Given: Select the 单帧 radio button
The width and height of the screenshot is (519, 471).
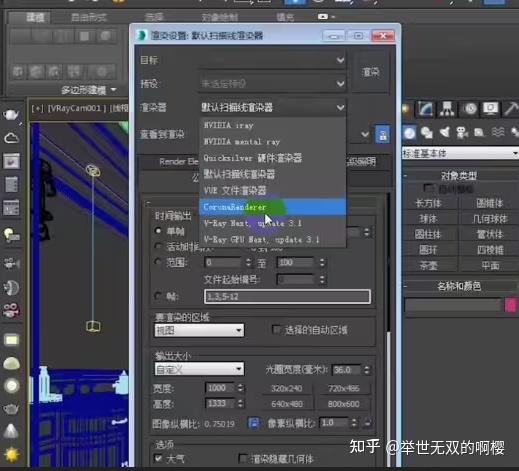Looking at the screenshot, I should (x=159, y=231).
